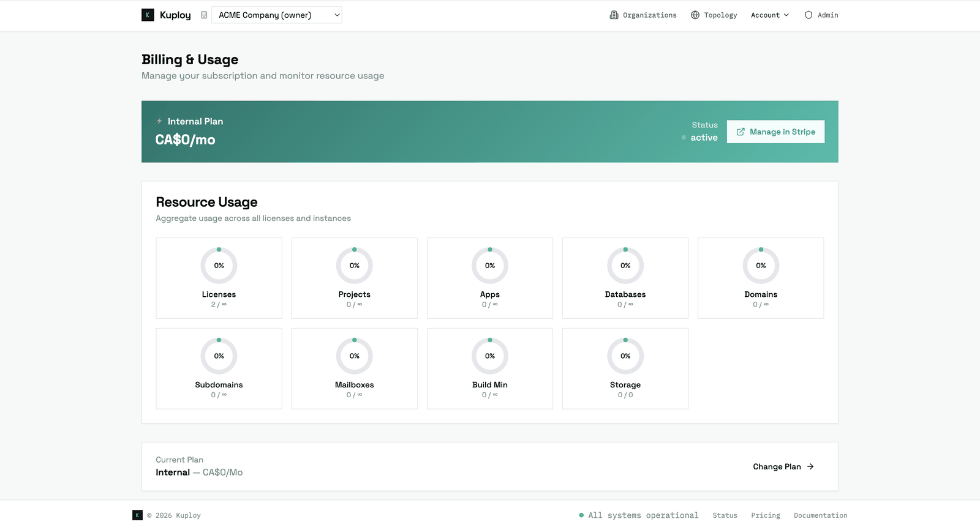Image resolution: width=980 pixels, height=530 pixels.
Task: Click the "Resource Usage" heading
Action: click(x=206, y=202)
